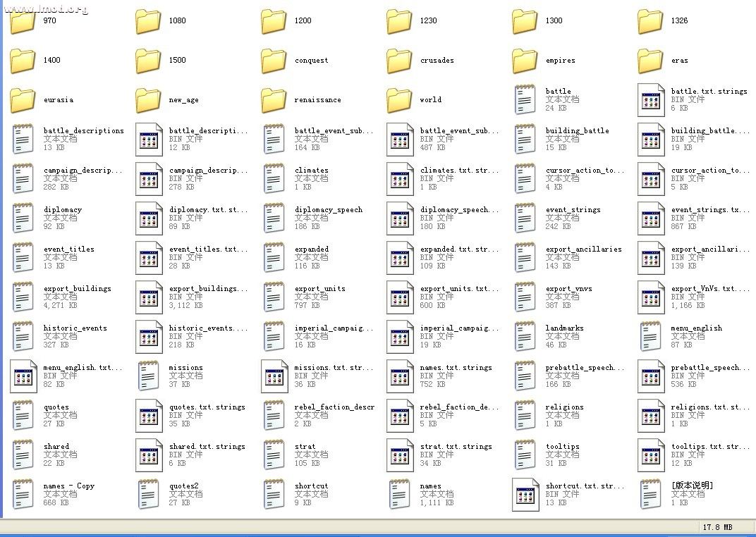Click the new_age folder label
Screen dimensions: 756x537
[x=183, y=100]
